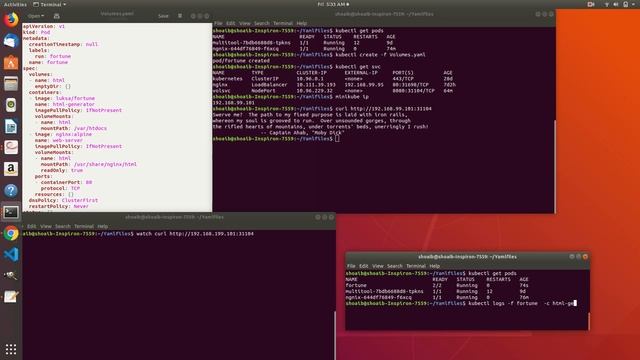Click the bottom-right terminal title bar
The width and height of the screenshot is (640, 360).
pos(467,256)
